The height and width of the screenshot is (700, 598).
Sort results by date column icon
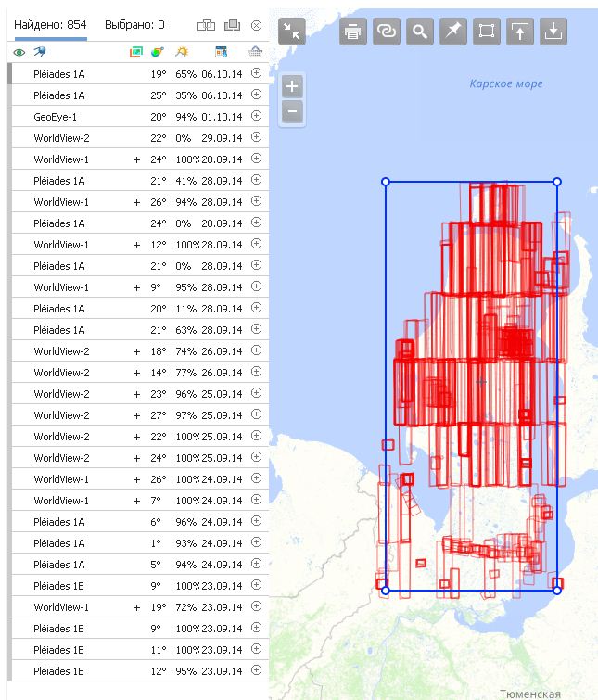click(x=222, y=53)
